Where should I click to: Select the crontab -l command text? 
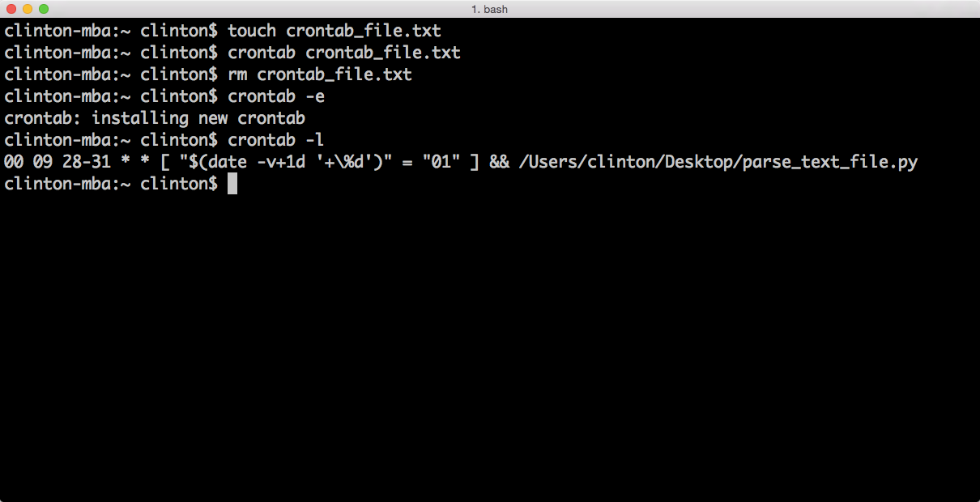(275, 139)
